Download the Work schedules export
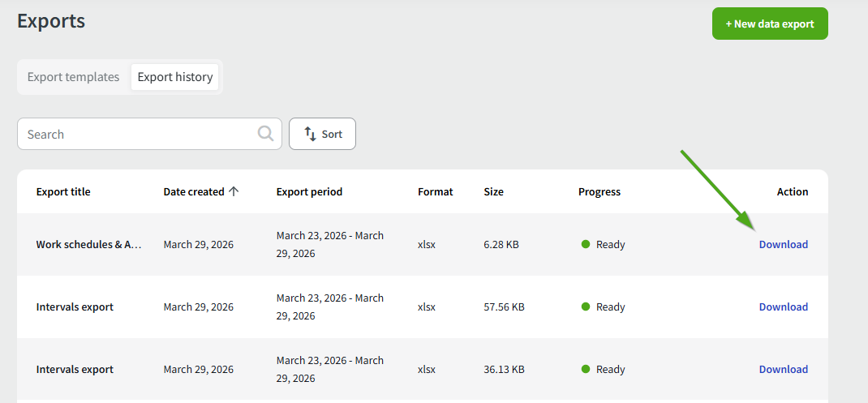 coord(783,244)
